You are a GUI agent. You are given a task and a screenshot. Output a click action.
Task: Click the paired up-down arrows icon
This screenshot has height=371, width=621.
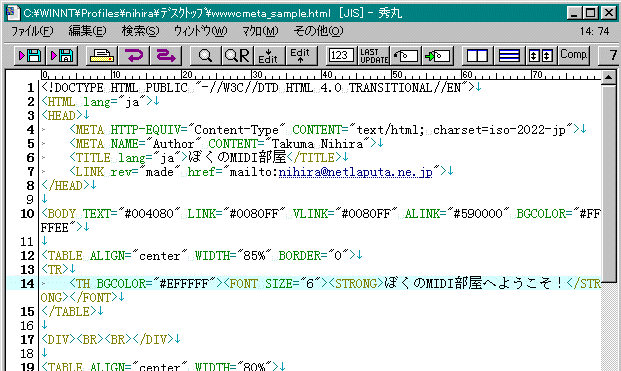pos(541,56)
